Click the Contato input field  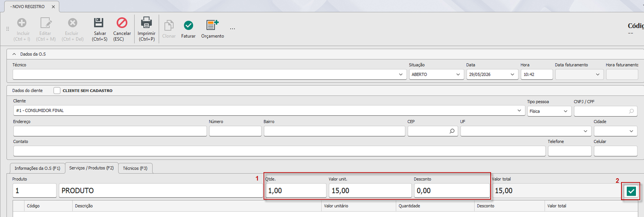coord(279,151)
